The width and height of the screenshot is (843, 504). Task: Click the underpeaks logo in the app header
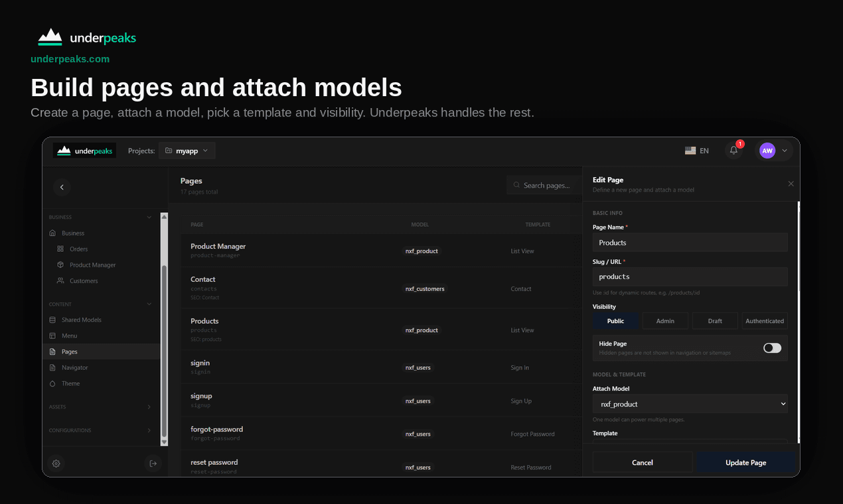point(84,151)
